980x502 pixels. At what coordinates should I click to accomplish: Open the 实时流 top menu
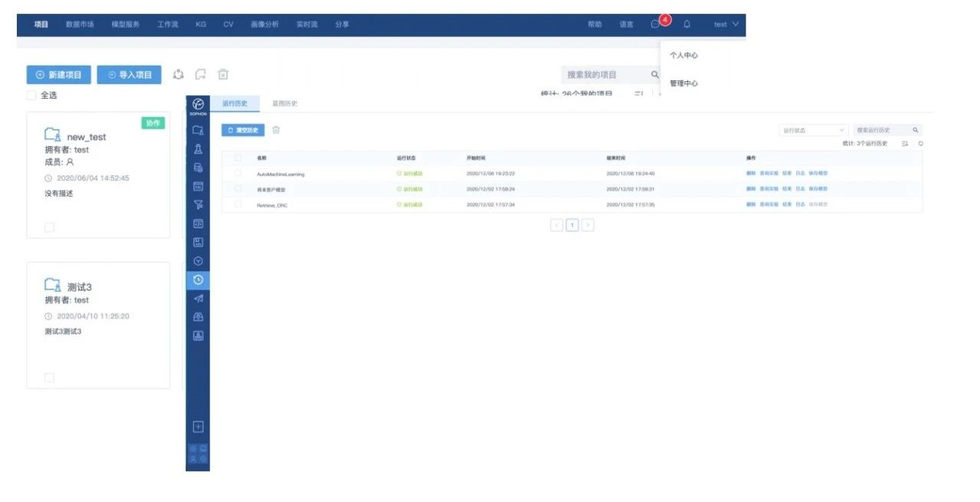[307, 24]
